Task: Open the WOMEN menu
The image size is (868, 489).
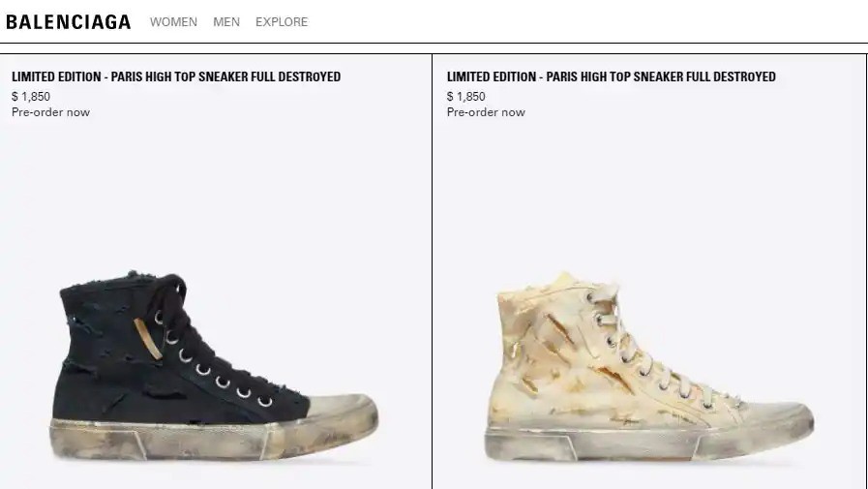Action: 173,22
